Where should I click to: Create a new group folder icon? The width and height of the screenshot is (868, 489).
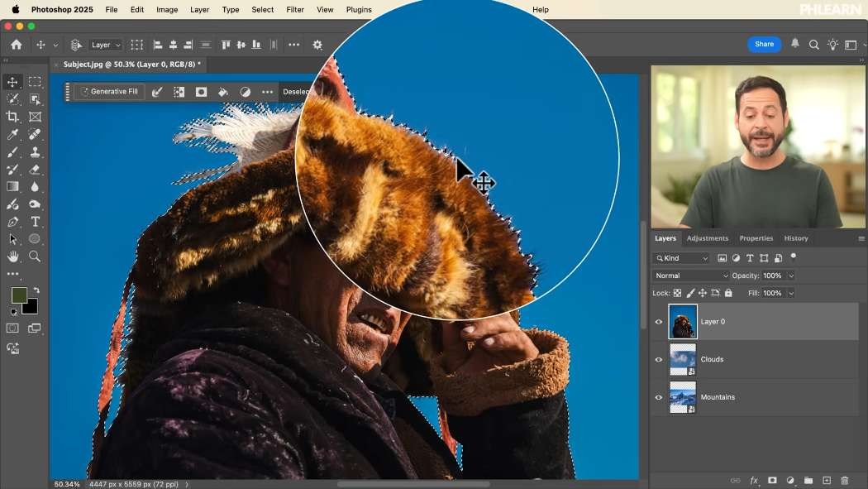(808, 480)
